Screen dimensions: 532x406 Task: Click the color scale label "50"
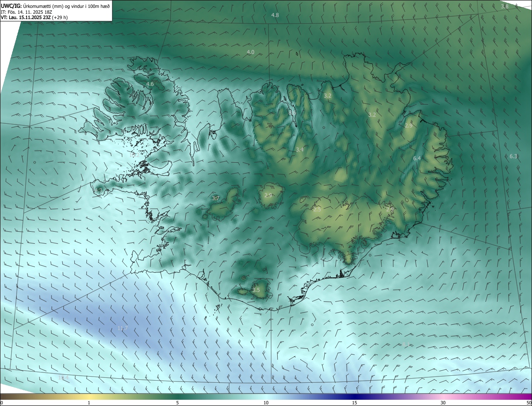coord(529,403)
